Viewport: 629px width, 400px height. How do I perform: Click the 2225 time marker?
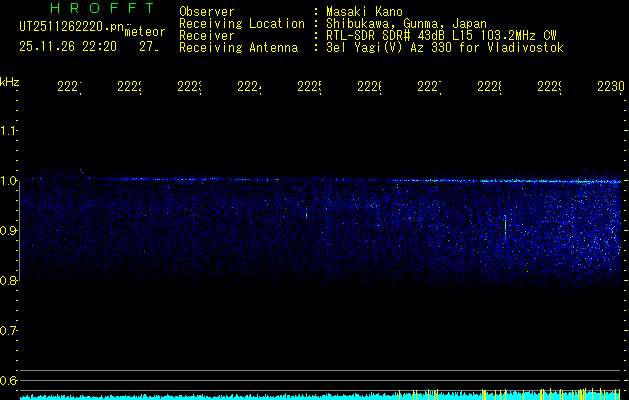309,86
